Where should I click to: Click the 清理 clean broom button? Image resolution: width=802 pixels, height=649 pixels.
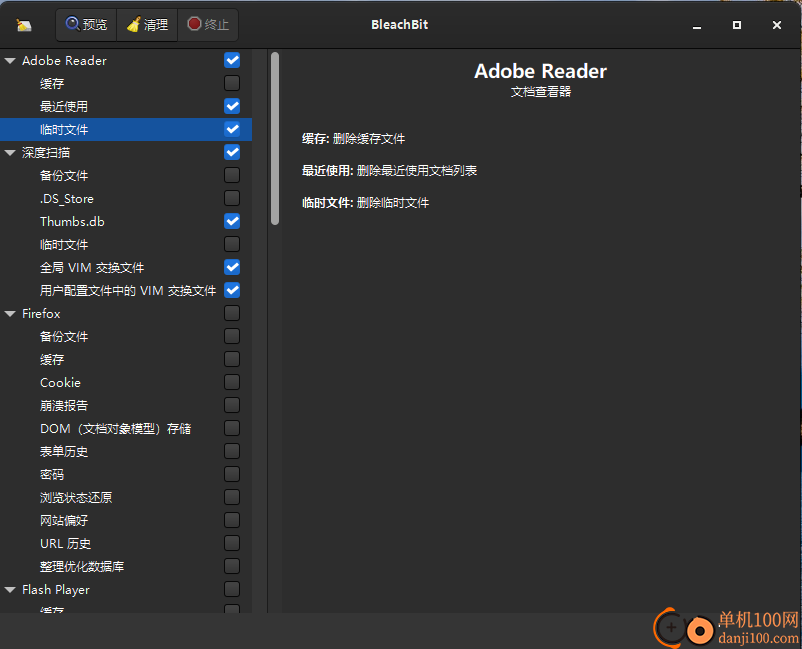(x=147, y=25)
